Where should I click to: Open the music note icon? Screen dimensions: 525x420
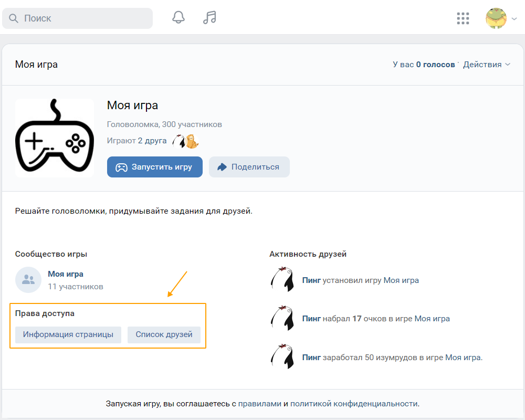[x=209, y=17]
